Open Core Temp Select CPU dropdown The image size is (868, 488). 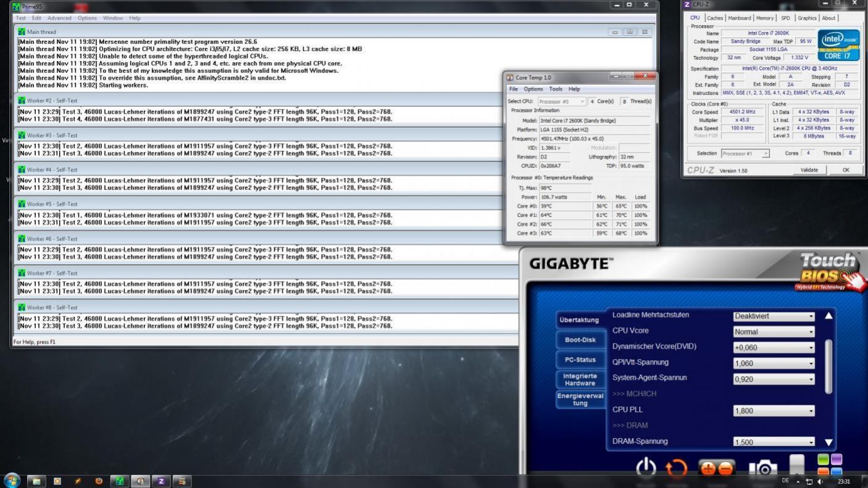pos(561,101)
